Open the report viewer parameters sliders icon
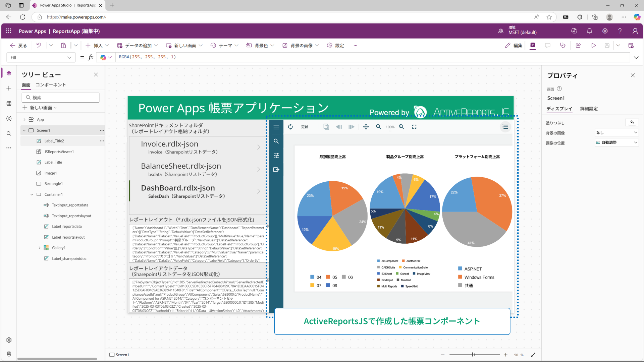Screen dimensions: 644x362 click(276, 156)
